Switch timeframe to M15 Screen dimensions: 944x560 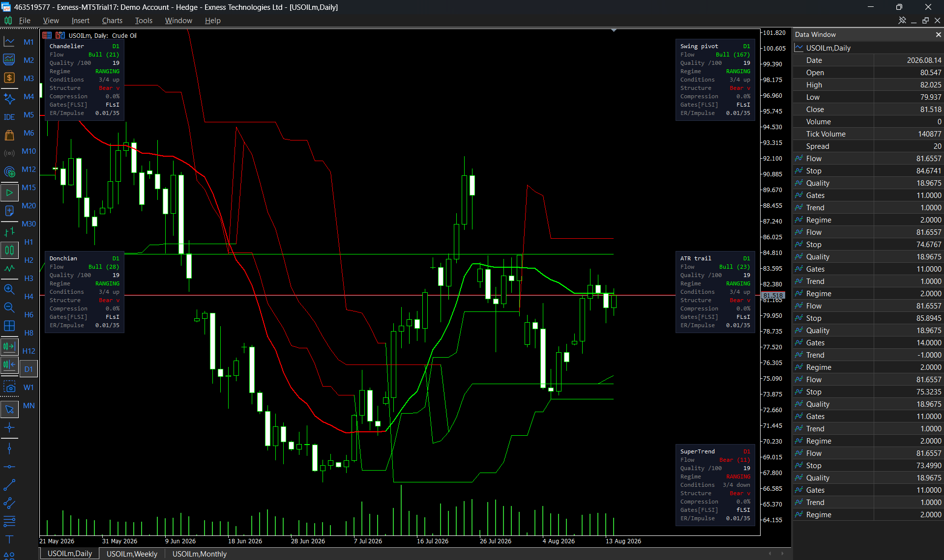pyautogui.click(x=29, y=188)
